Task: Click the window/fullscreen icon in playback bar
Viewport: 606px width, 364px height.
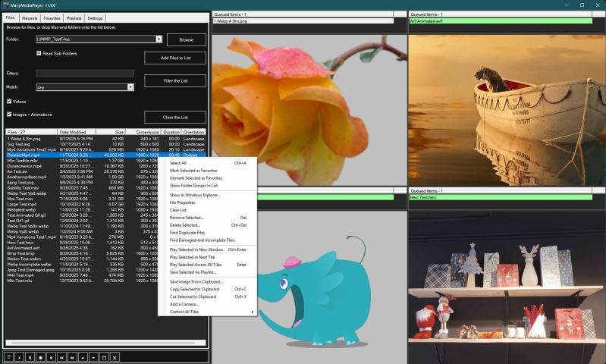Action: (104, 357)
